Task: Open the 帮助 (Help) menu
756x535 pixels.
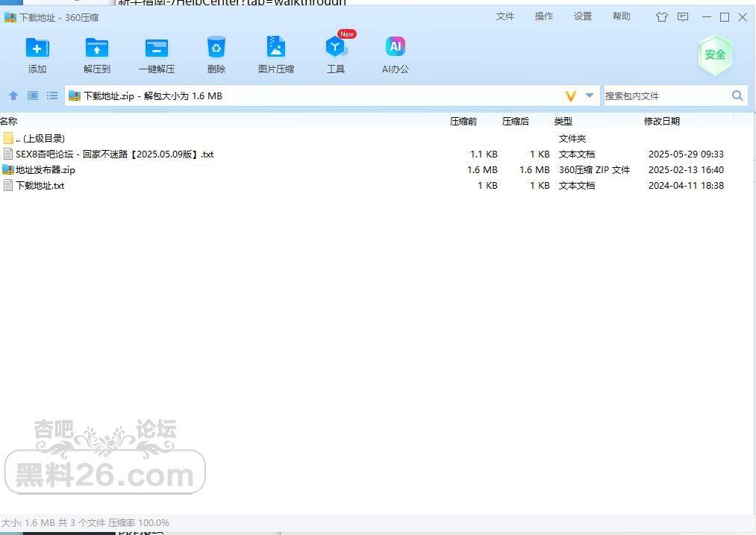Action: [622, 16]
